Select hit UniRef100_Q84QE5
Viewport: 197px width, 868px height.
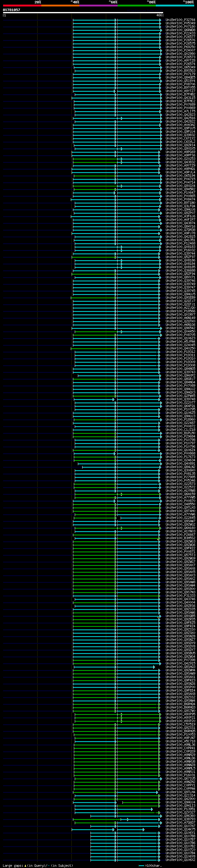click(180, 78)
